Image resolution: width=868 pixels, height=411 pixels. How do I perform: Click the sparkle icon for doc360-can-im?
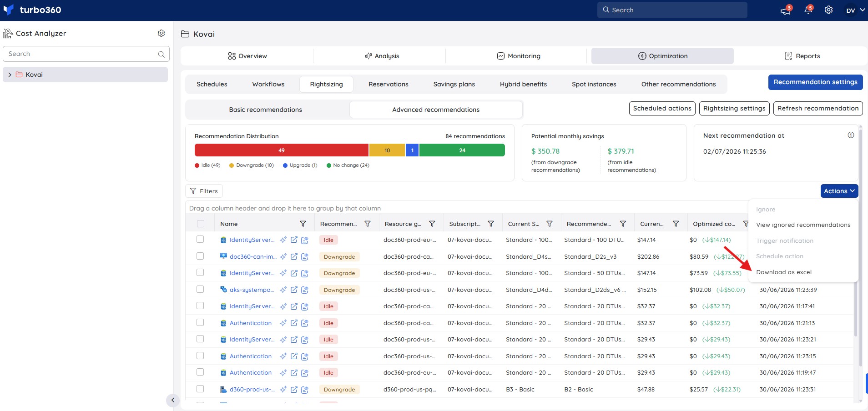[x=283, y=256]
